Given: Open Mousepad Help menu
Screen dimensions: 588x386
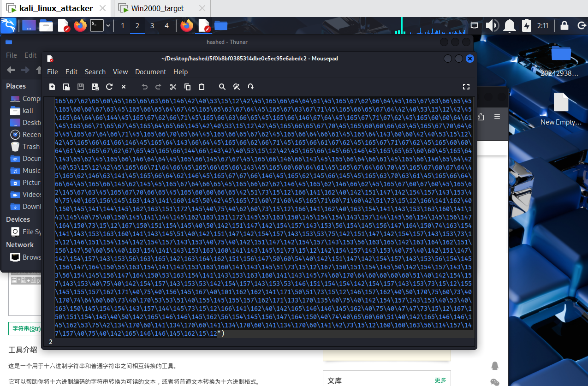Looking at the screenshot, I should [x=180, y=72].
